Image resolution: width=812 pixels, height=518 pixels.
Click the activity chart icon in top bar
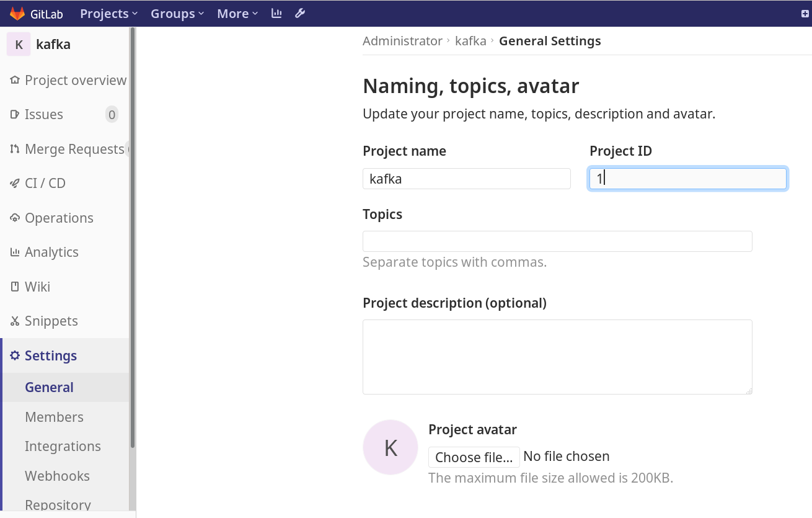[x=276, y=13]
